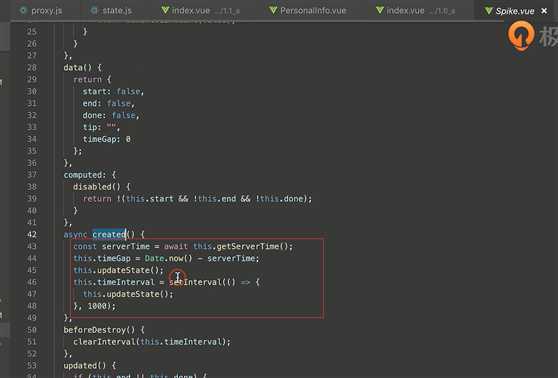Click the 'return {' line inside data()

[x=92, y=79]
